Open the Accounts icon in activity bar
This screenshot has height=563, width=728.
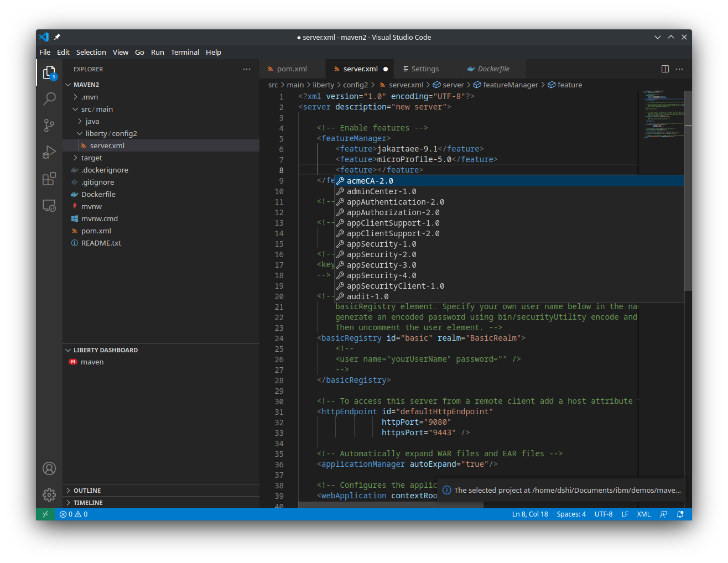(x=49, y=468)
